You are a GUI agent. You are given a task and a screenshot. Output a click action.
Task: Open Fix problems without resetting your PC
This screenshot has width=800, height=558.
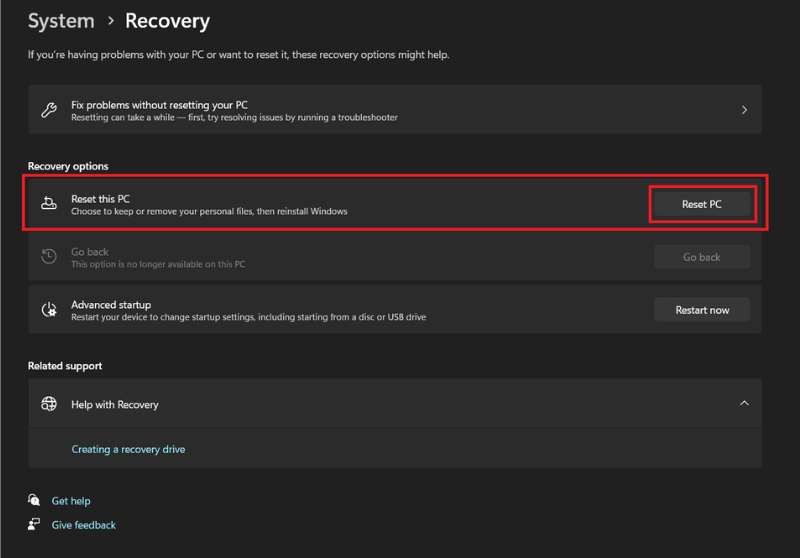[x=395, y=110]
